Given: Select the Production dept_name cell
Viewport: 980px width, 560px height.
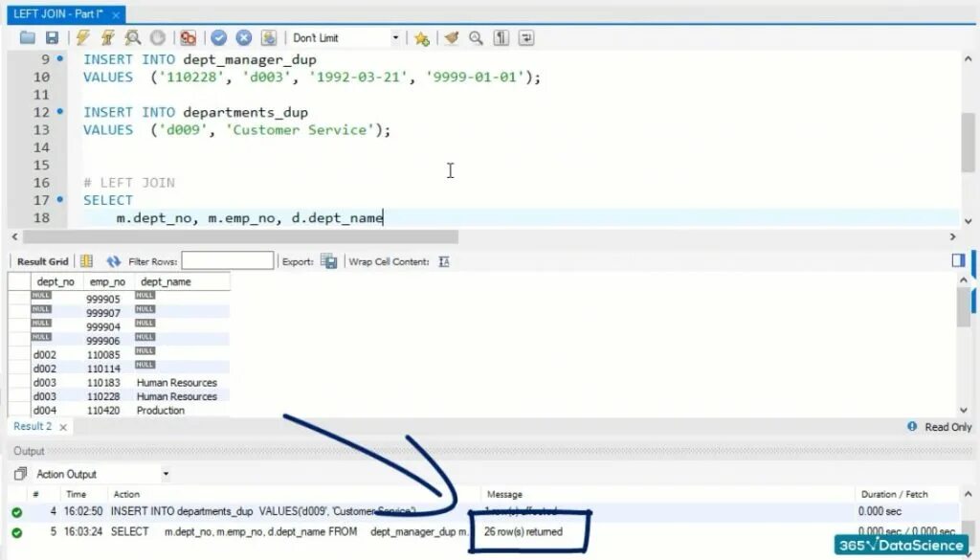Looking at the screenshot, I should tap(182, 411).
